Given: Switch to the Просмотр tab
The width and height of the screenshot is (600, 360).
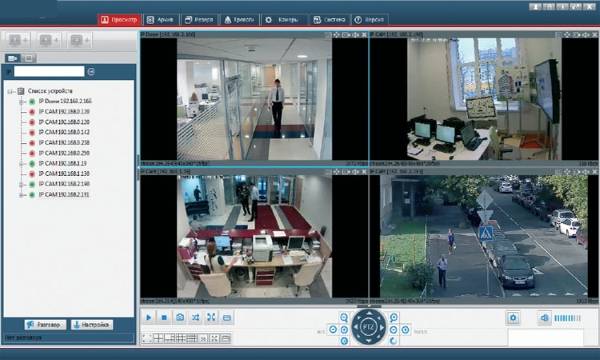Looking at the screenshot, I should (119, 20).
